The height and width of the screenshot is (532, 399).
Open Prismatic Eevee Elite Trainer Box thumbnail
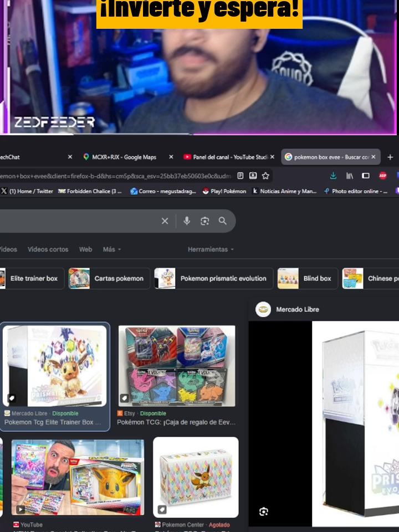pyautogui.click(x=55, y=366)
